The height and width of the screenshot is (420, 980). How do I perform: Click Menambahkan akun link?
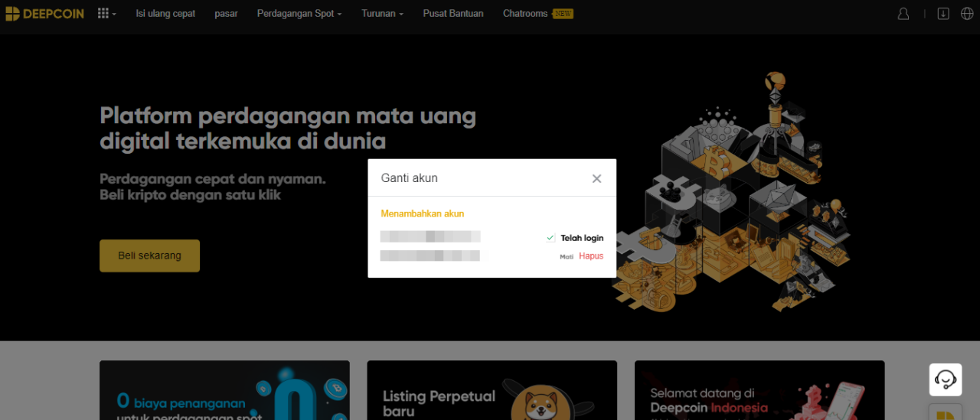click(x=423, y=213)
